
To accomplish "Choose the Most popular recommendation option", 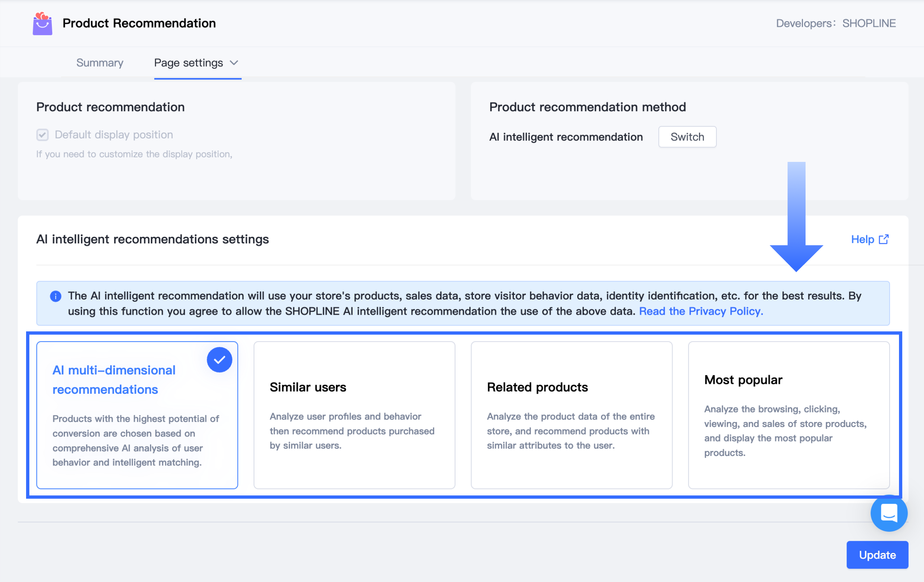I will click(x=788, y=415).
